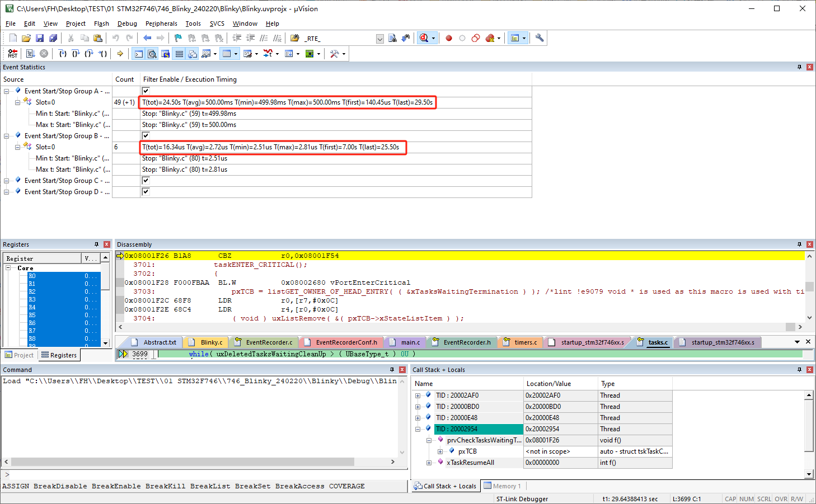Open the Configuration wrench icon
The height and width of the screenshot is (504, 816).
pyautogui.click(x=540, y=38)
